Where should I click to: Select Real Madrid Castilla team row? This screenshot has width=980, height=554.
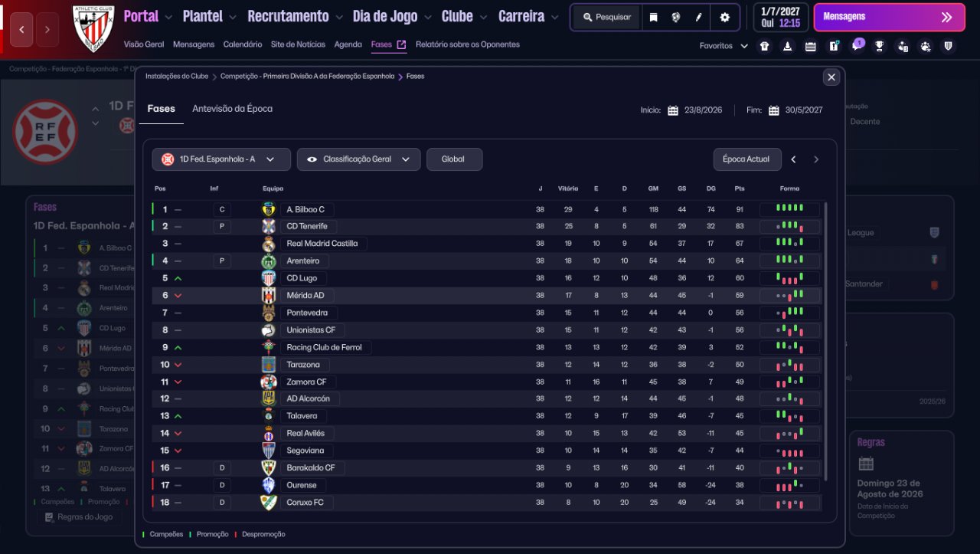(322, 244)
